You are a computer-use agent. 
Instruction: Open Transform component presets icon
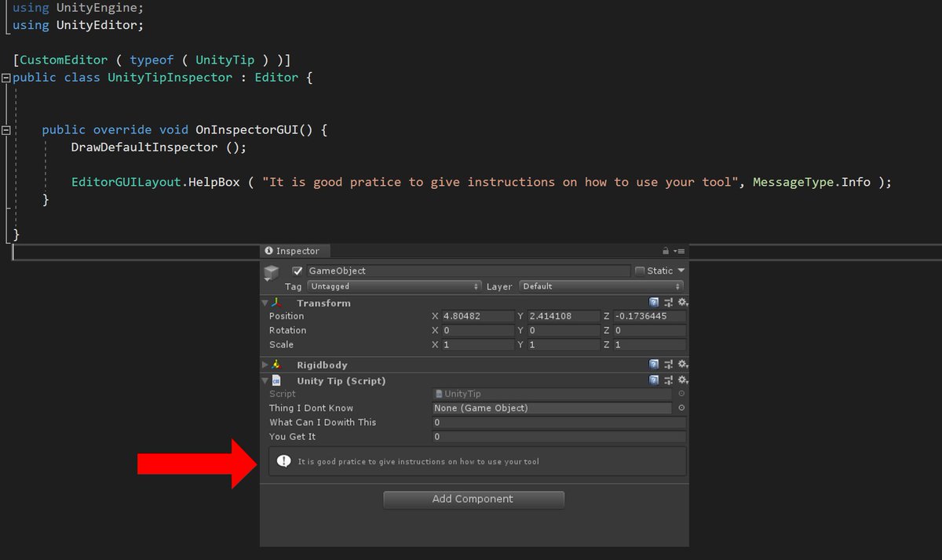point(668,302)
